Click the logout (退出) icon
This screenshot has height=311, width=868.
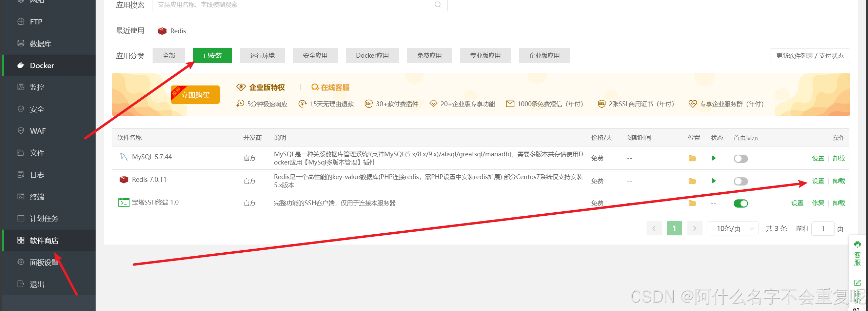[x=21, y=284]
